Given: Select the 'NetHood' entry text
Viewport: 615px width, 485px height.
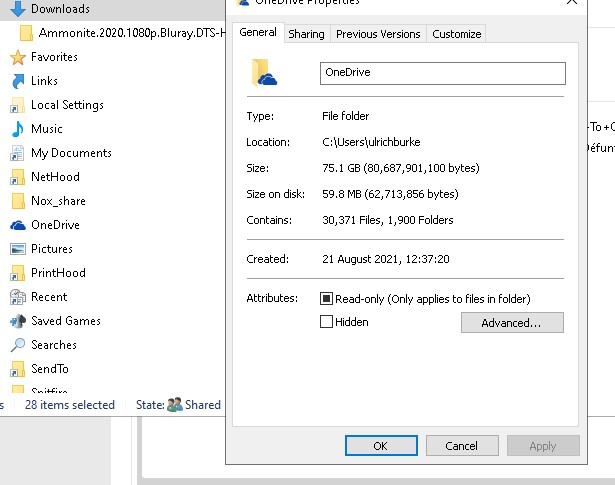Looking at the screenshot, I should pos(55,177).
